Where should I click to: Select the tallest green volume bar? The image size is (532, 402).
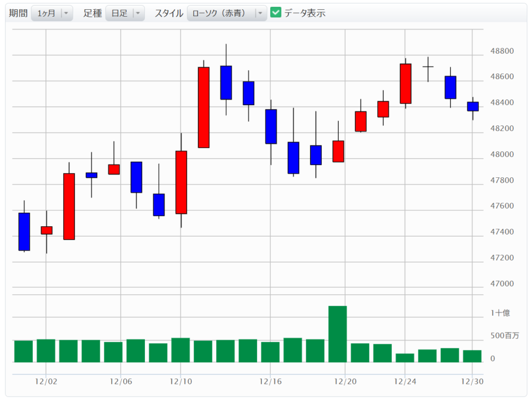(338, 333)
